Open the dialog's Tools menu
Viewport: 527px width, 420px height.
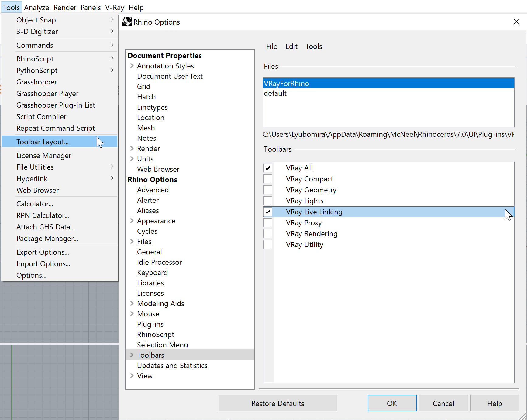tap(314, 46)
